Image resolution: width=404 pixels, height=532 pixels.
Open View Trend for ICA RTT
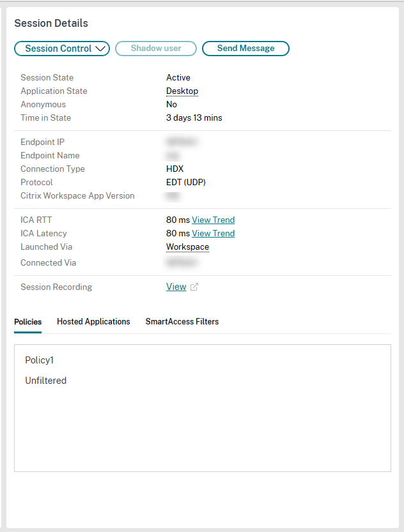pos(213,220)
